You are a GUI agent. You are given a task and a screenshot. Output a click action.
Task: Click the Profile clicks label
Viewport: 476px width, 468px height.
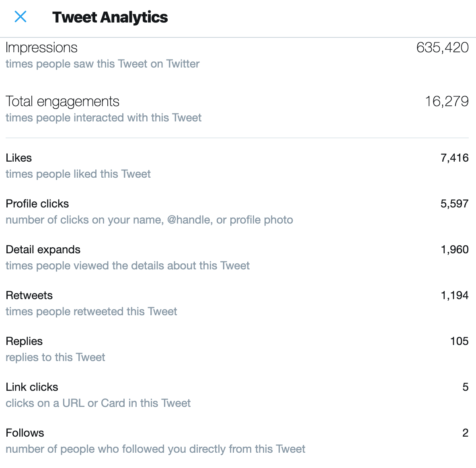37,203
